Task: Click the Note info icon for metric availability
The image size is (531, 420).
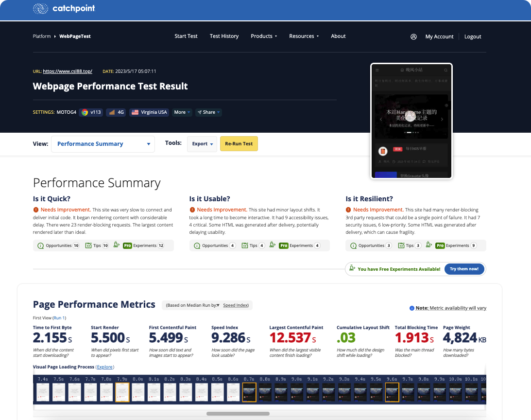Action: (412, 308)
